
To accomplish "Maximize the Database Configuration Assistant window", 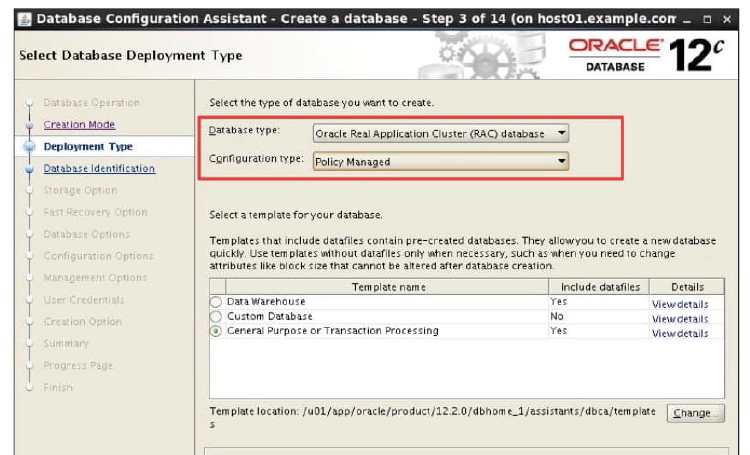I will tap(707, 20).
